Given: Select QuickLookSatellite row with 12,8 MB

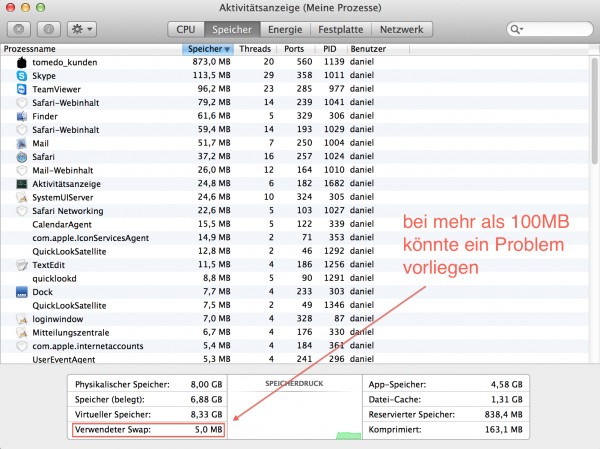Looking at the screenshot, I should point(295,251).
